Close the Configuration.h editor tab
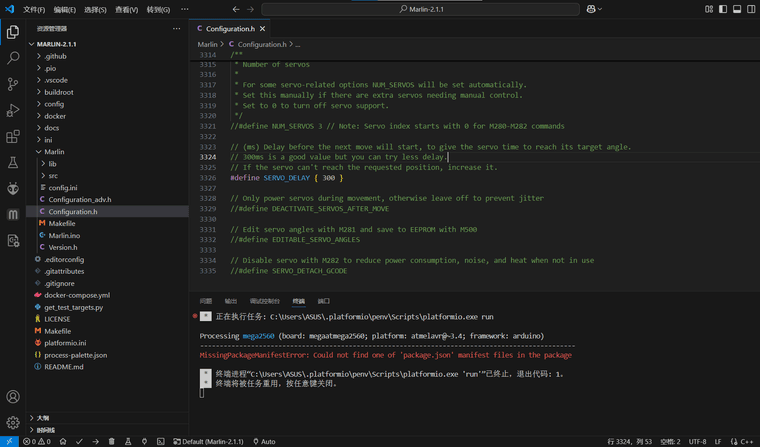The height and width of the screenshot is (447, 760). [x=262, y=29]
